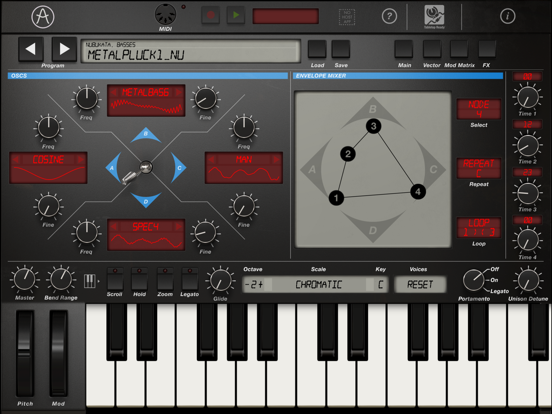The width and height of the screenshot is (552, 414).
Task: Click the keyboard settings icon beside Bend Range
Action: (x=90, y=281)
